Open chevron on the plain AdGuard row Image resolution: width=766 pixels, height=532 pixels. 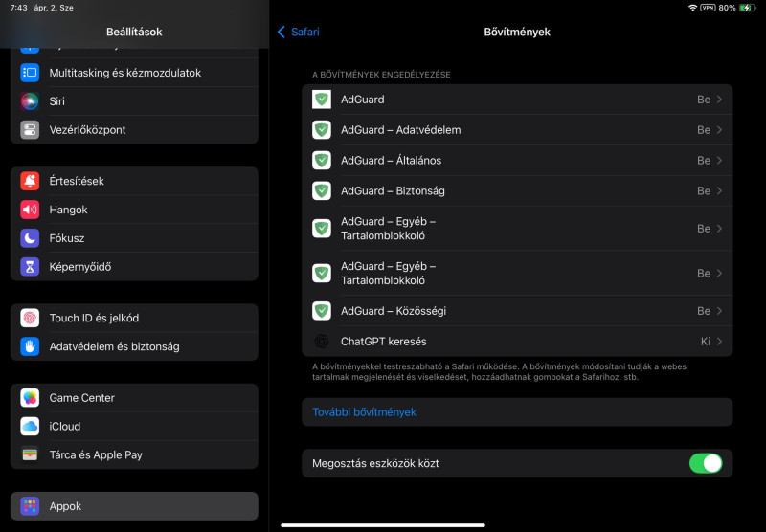(x=719, y=100)
